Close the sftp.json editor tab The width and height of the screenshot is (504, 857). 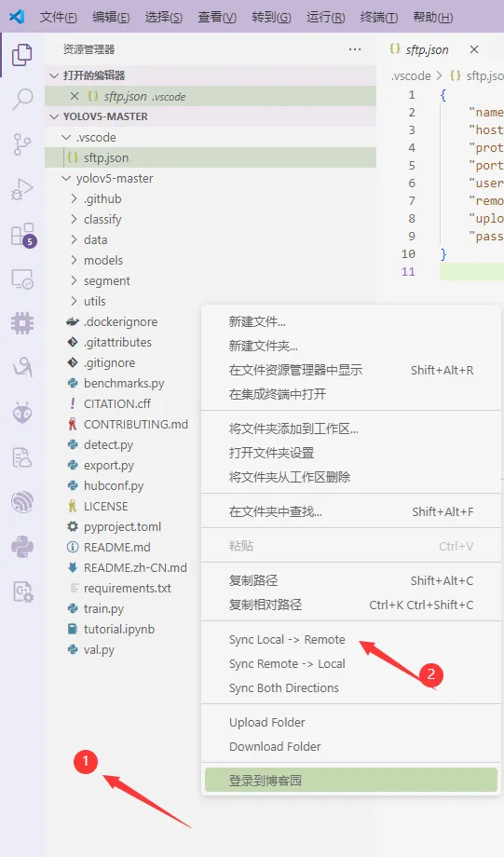click(x=474, y=49)
